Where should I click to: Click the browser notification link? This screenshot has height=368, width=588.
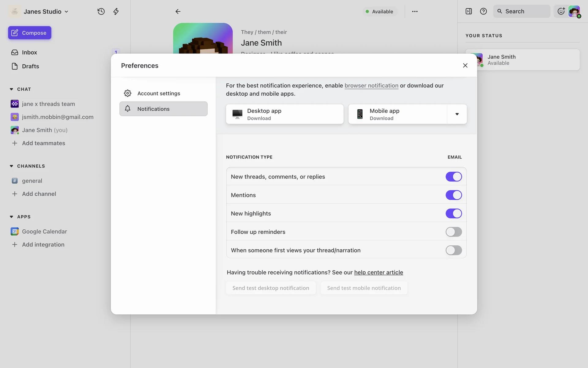click(x=371, y=86)
